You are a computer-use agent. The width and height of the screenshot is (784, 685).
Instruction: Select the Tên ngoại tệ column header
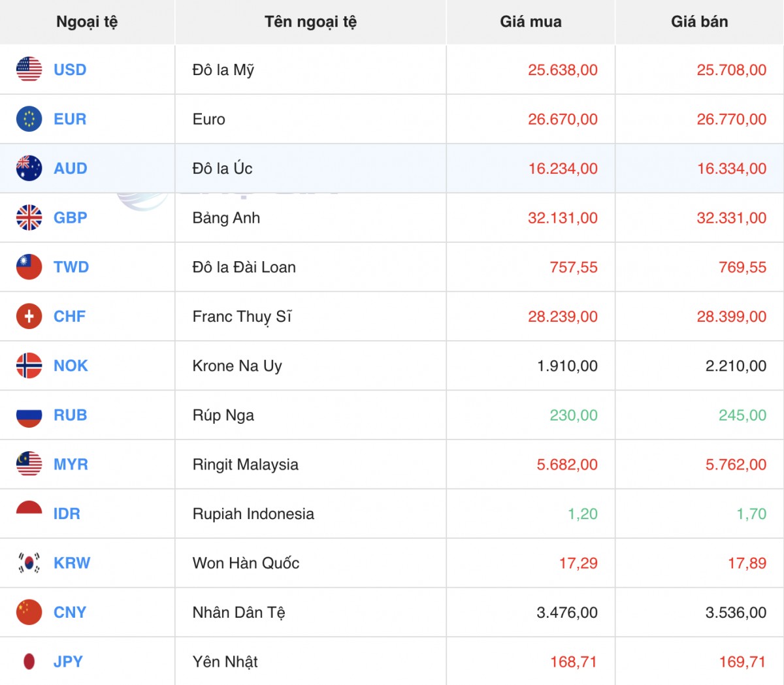310,22
